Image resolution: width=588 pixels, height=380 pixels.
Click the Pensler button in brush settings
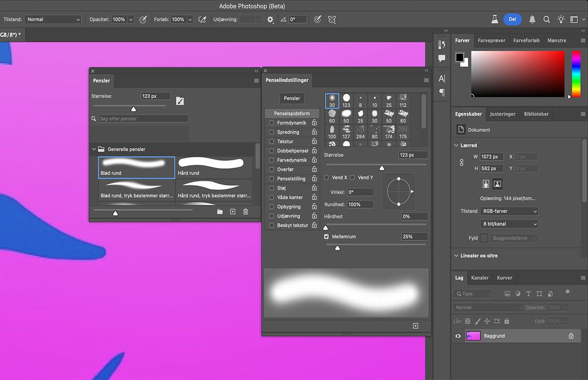coord(292,98)
